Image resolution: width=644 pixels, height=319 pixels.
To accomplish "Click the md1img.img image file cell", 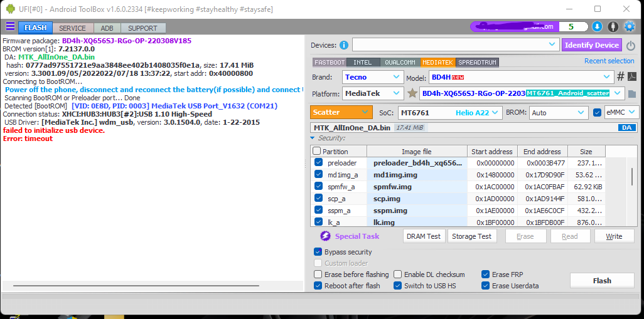I will point(416,175).
